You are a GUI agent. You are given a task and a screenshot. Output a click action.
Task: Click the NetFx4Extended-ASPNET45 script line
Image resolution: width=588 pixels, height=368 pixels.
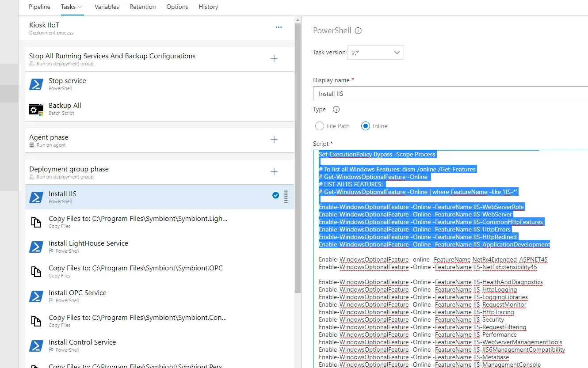[x=433, y=259]
